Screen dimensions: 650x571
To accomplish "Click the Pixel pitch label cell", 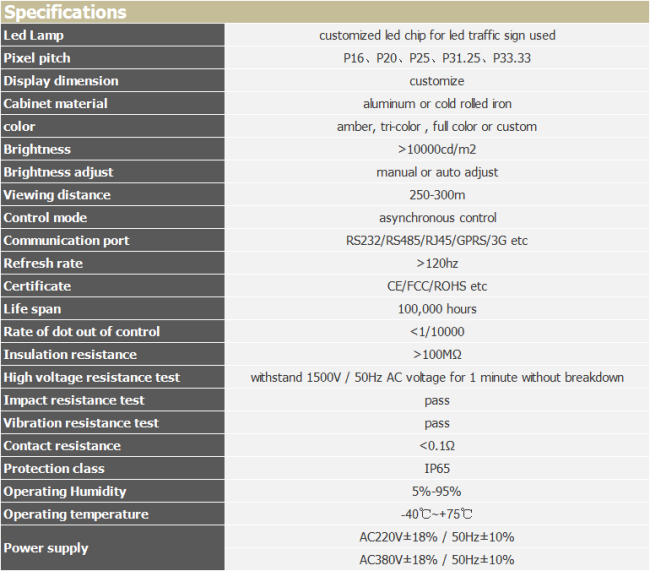I will click(x=38, y=58).
